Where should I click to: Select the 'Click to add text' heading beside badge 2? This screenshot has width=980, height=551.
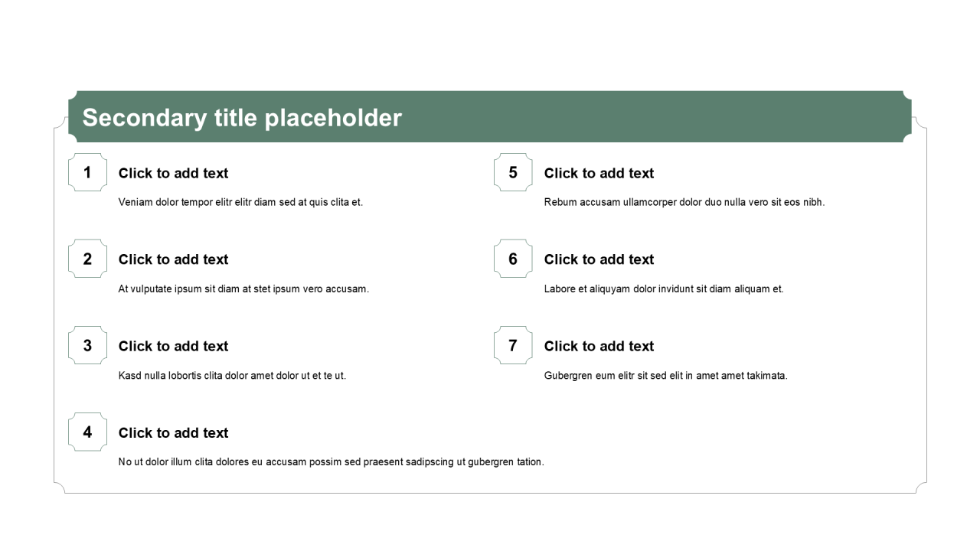coord(173,260)
